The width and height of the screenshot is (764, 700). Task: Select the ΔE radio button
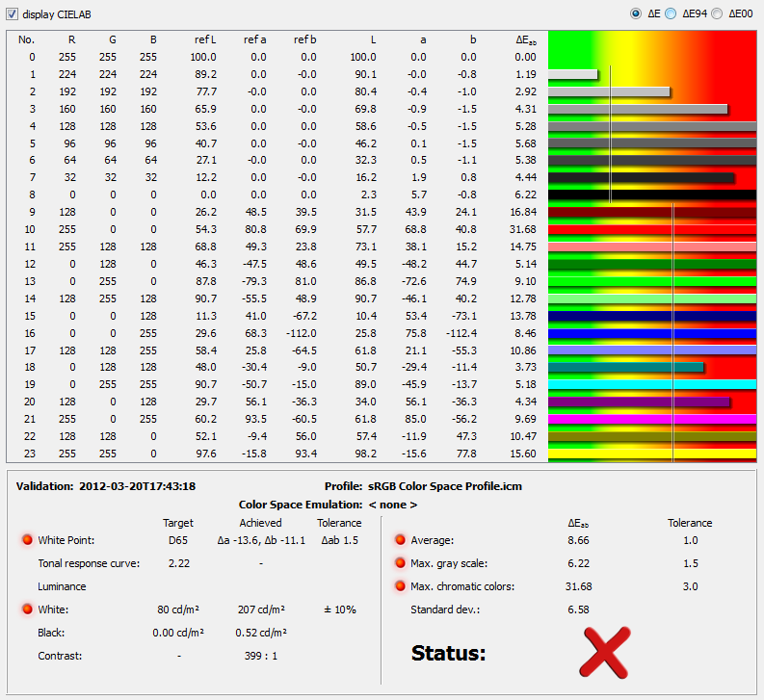(x=635, y=13)
